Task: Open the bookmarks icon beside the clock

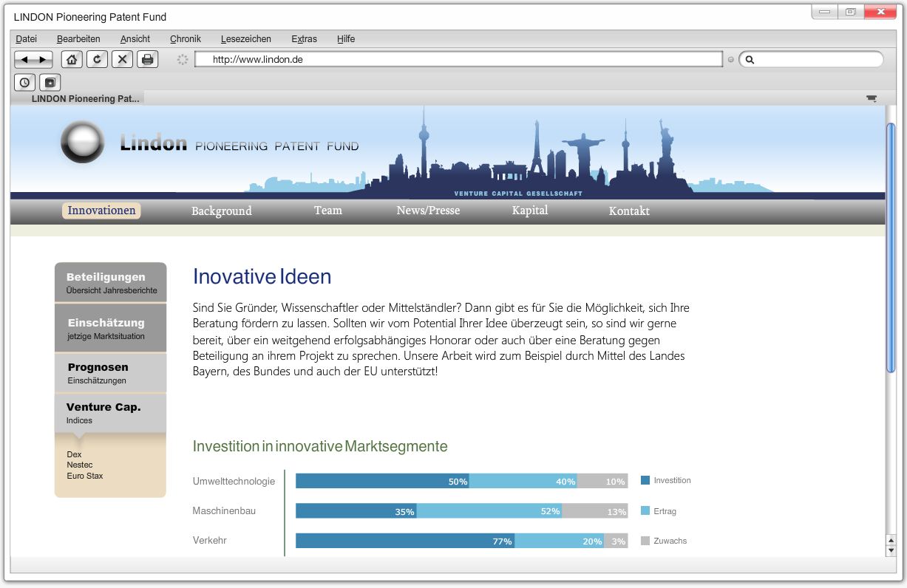Action: click(50, 82)
